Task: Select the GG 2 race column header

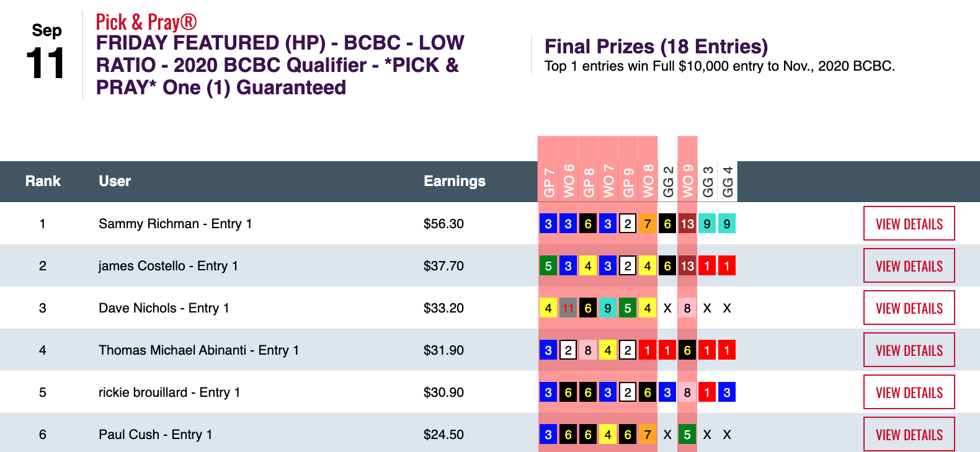Action: pyautogui.click(x=667, y=182)
